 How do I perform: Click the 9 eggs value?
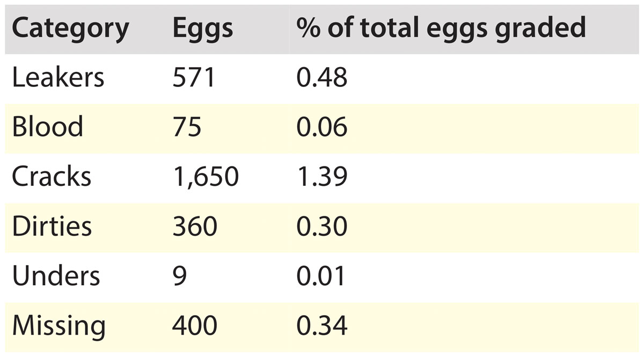180,276
